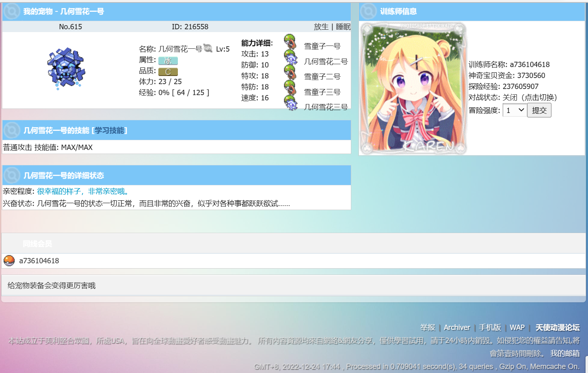Click 放生 to release the pet

321,26
